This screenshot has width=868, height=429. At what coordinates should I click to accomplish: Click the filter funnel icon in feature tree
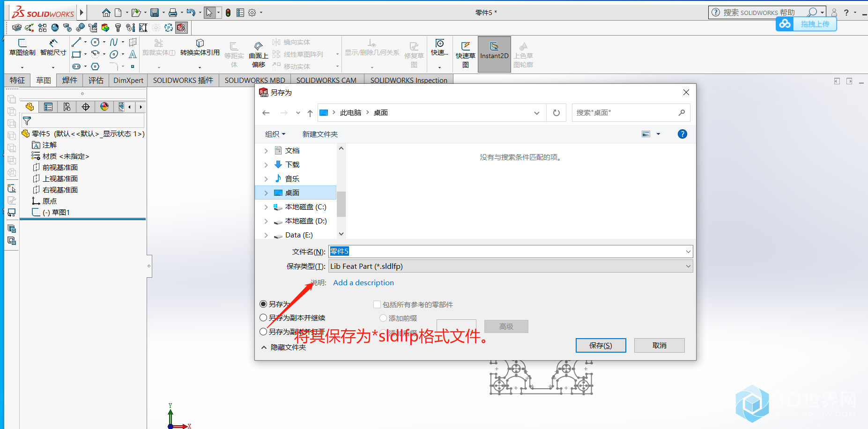27,121
